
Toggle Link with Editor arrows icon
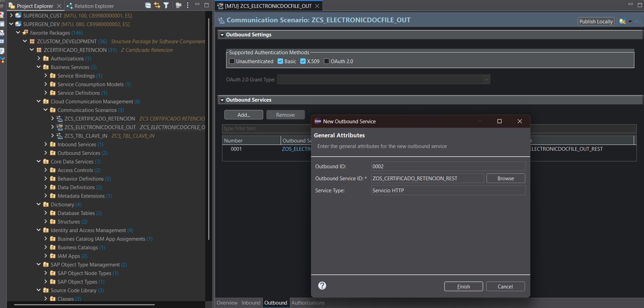pyautogui.click(x=157, y=5)
